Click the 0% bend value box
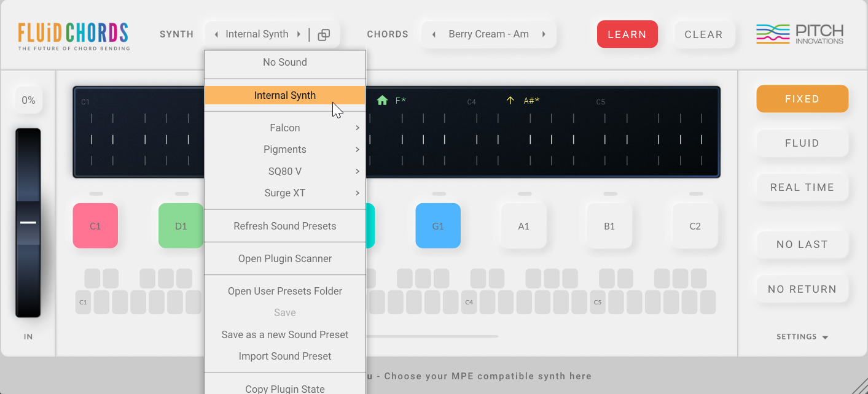 pos(28,100)
